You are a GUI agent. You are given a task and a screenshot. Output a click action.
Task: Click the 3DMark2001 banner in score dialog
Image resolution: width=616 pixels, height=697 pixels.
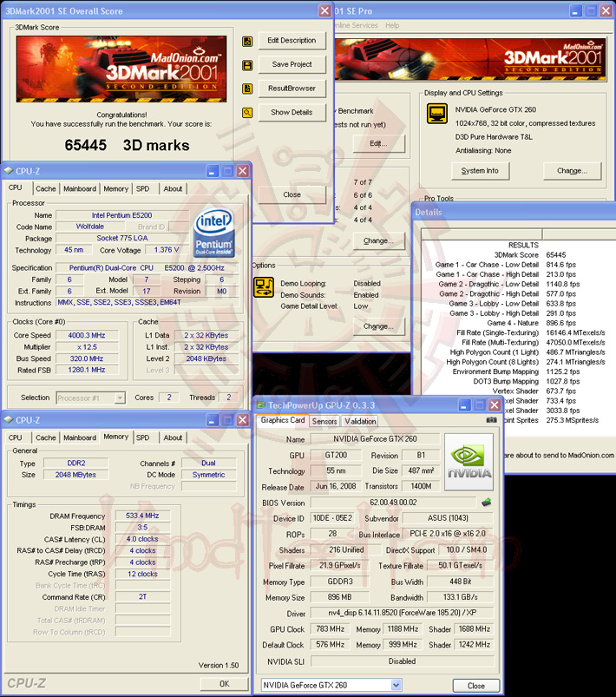click(121, 69)
